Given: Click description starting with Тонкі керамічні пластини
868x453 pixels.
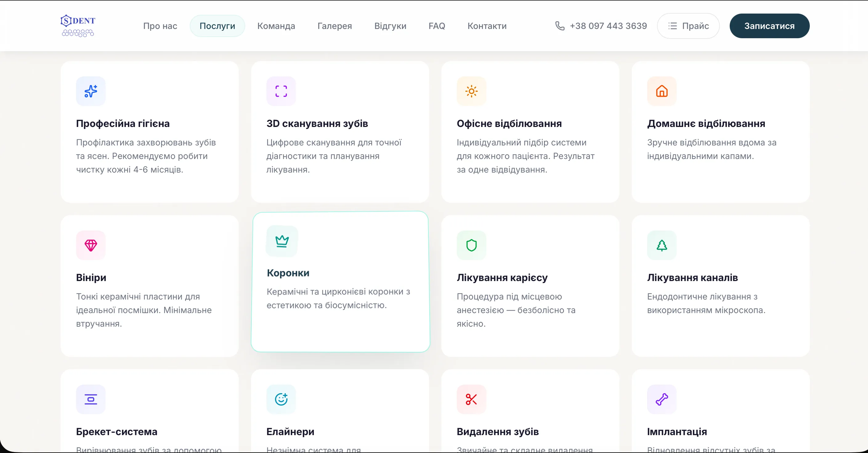Looking at the screenshot, I should click(x=144, y=310).
